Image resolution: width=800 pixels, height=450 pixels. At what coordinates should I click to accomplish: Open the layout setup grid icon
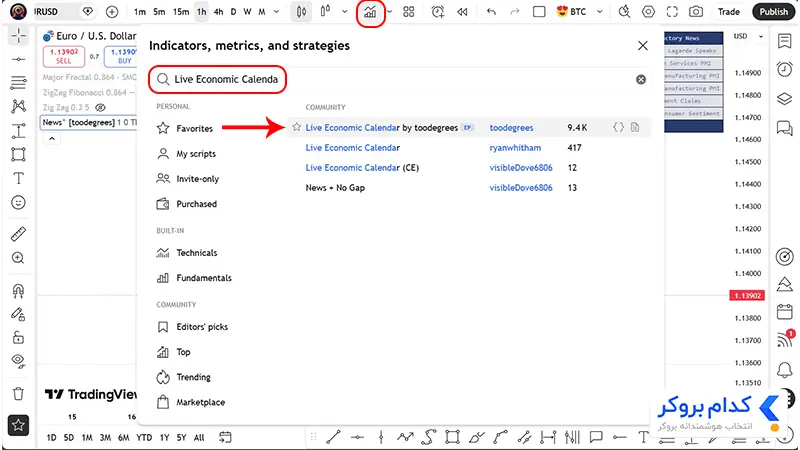[x=409, y=12]
